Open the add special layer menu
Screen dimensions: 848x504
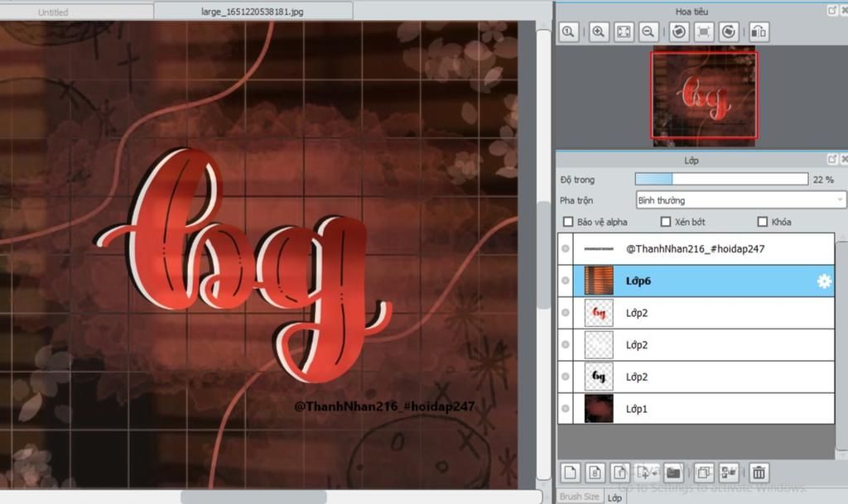(646, 473)
